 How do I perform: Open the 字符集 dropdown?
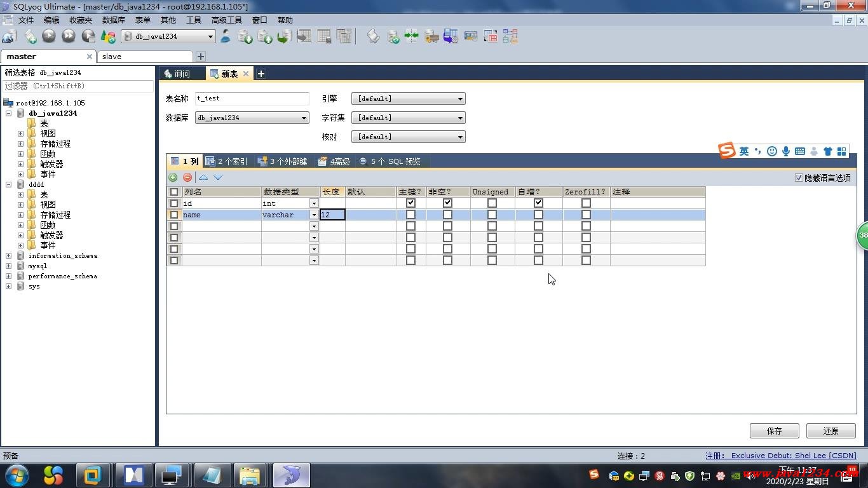point(409,118)
